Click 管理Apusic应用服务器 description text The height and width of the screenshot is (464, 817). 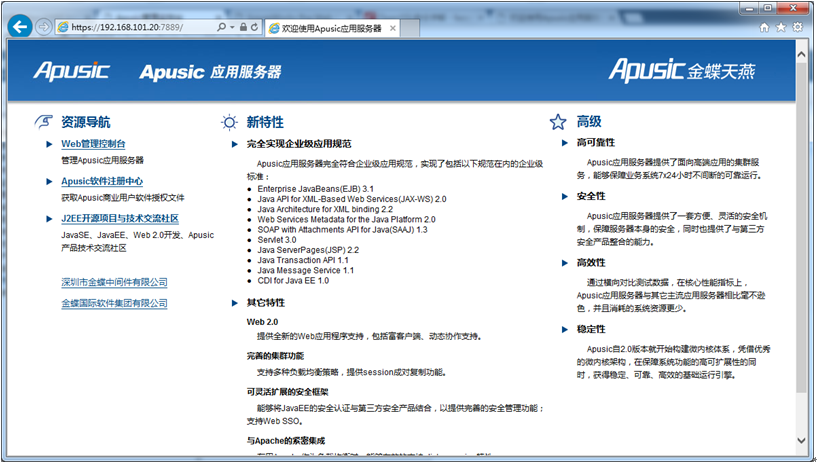[x=102, y=160]
